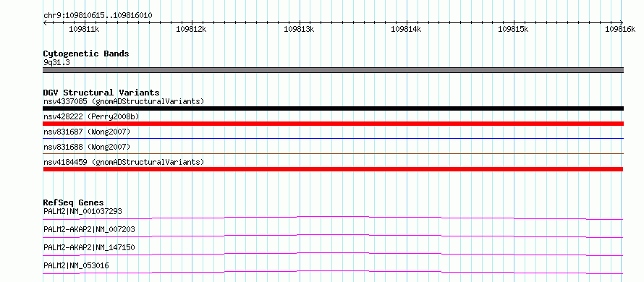Select the magenta NM_053016 intron line
644x282 pixels.
pos(333,272)
